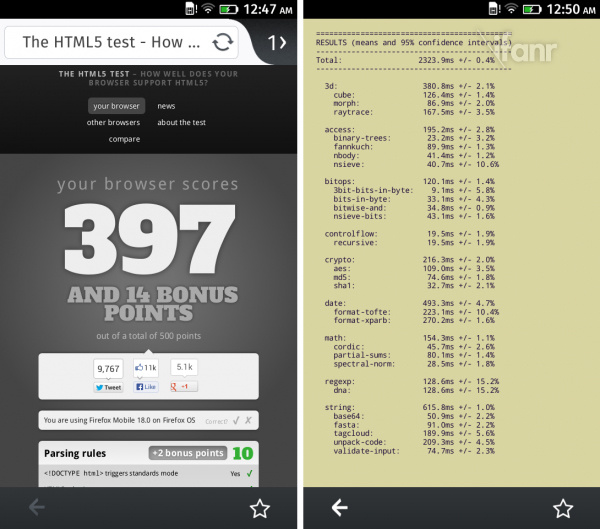Click 'AND 14 BONUS POINTS' text

coord(152,304)
